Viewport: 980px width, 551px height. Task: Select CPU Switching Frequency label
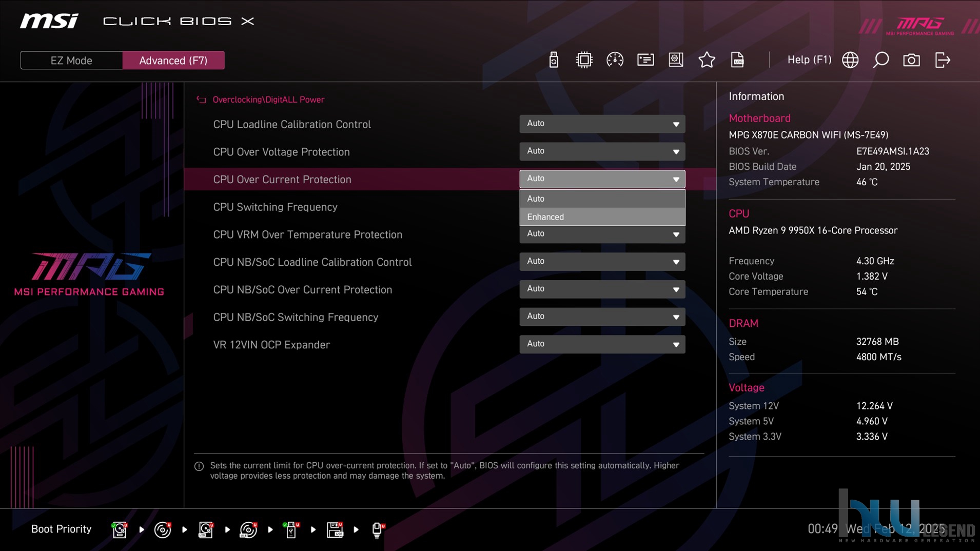(275, 207)
